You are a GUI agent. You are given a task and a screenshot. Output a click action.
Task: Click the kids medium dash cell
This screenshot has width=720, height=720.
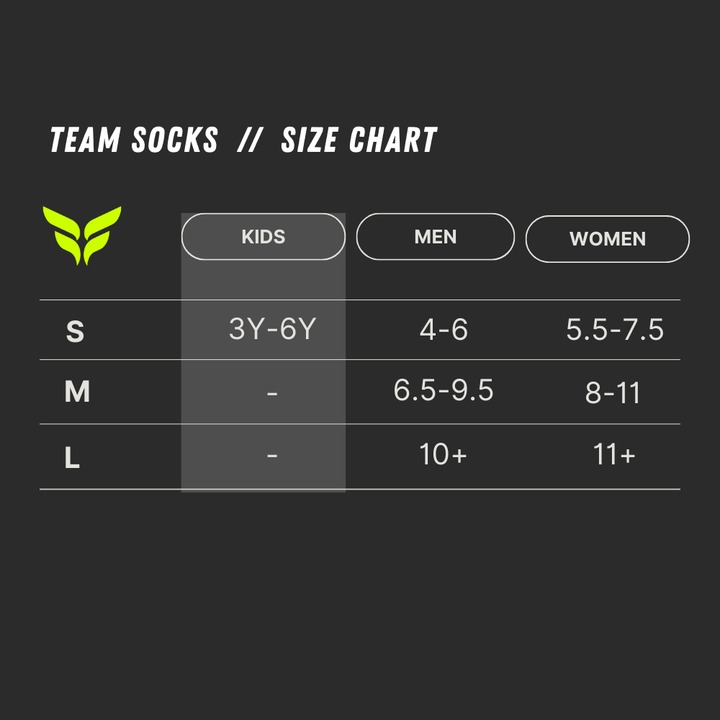point(272,394)
